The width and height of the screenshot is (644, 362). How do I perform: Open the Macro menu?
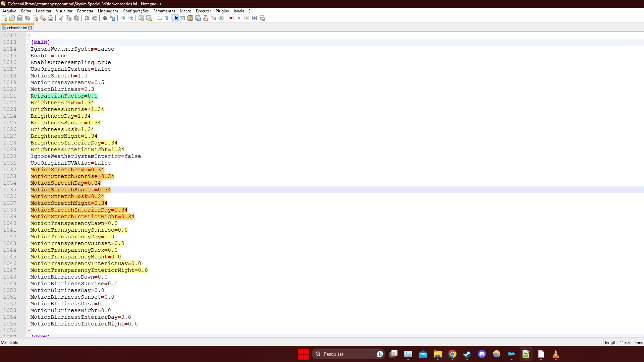(185, 11)
